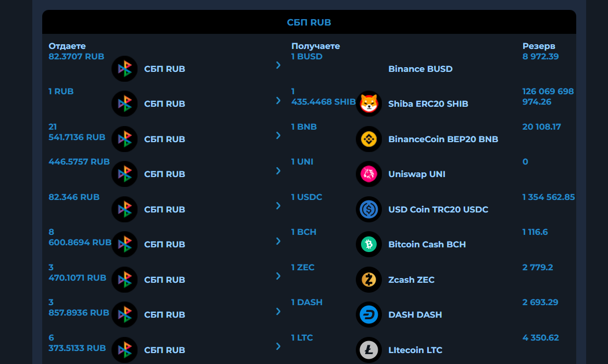Open the Shiba ERC20 SHIB exchange direction
608x364 pixels.
tap(428, 104)
